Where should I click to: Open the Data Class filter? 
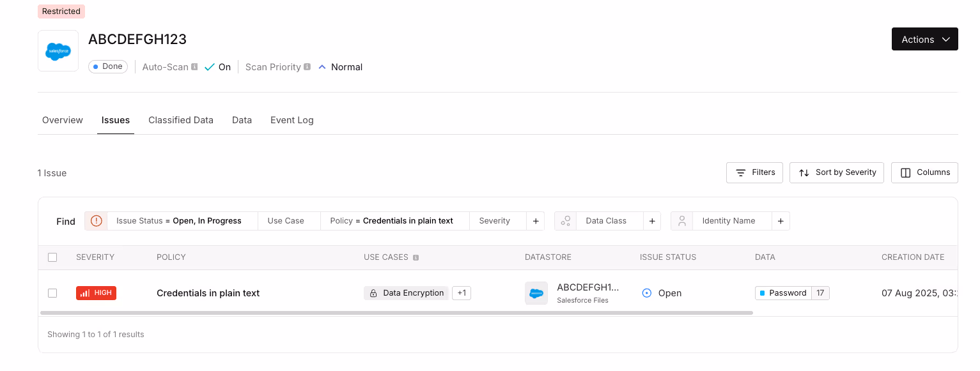609,221
